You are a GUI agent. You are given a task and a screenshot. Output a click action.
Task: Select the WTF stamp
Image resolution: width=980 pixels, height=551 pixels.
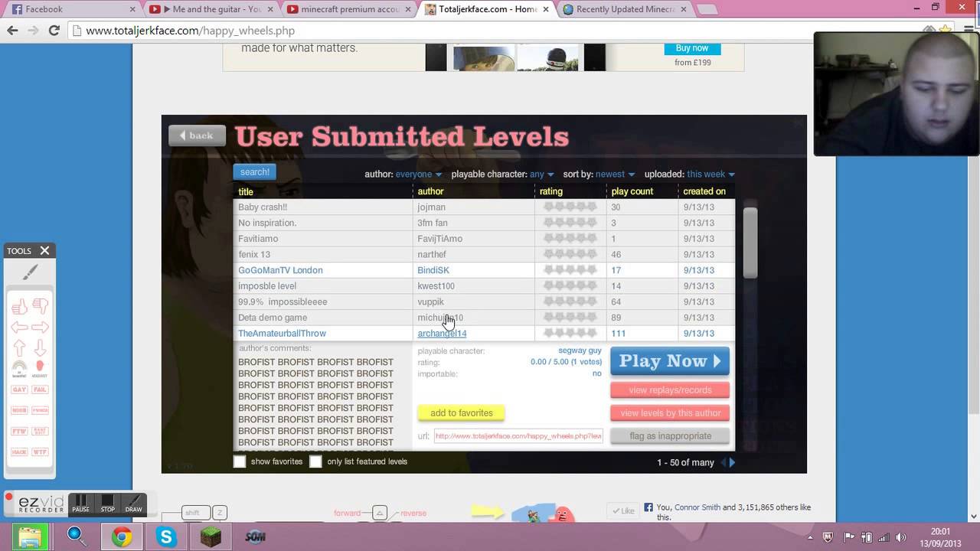[x=40, y=452]
